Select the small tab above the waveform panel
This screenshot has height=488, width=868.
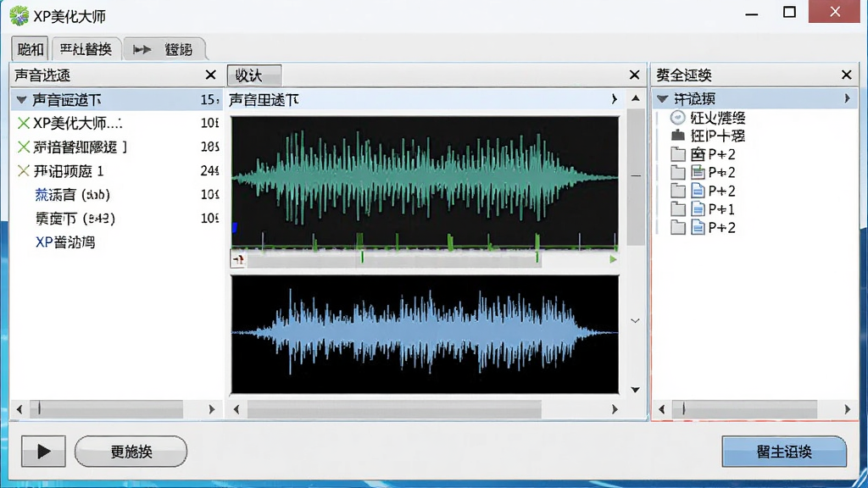(254, 75)
